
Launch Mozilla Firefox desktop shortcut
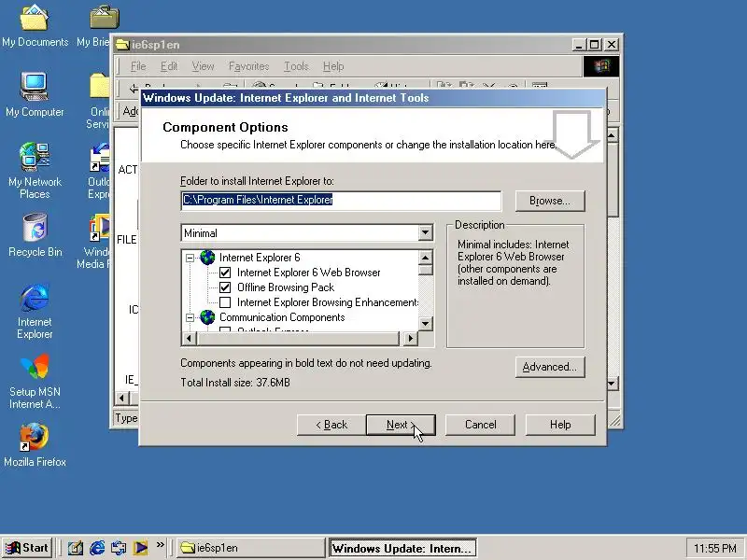pos(35,445)
